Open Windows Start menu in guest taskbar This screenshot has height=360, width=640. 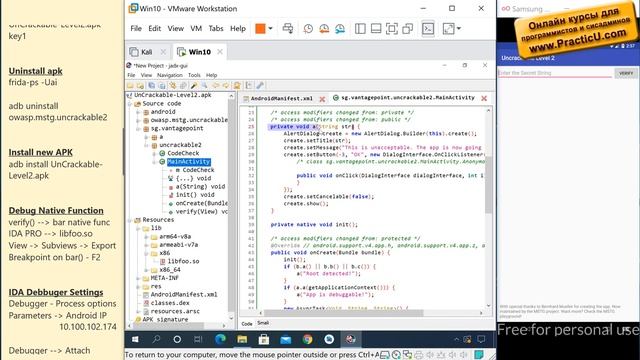tap(135, 339)
